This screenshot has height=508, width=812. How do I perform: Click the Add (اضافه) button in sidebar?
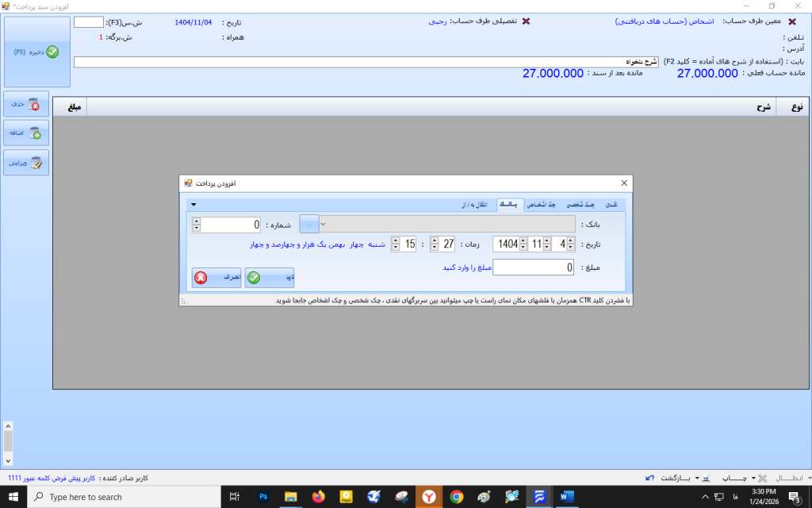[26, 133]
